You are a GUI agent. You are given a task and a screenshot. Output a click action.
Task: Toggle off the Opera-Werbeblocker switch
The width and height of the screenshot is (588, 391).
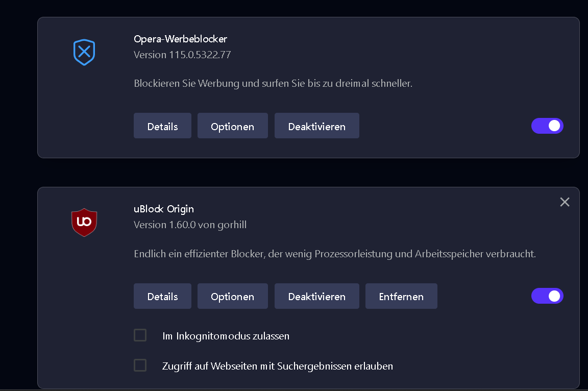[x=547, y=126]
